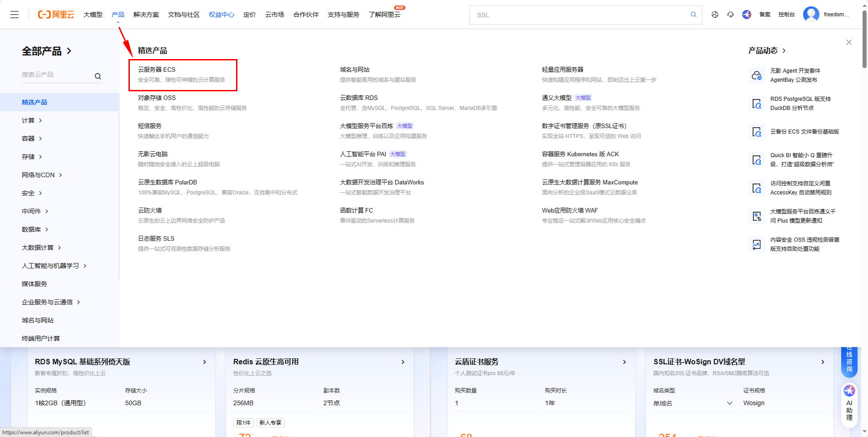Select the 精选产品 sidebar tab
The width and height of the screenshot is (868, 437).
coord(35,102)
